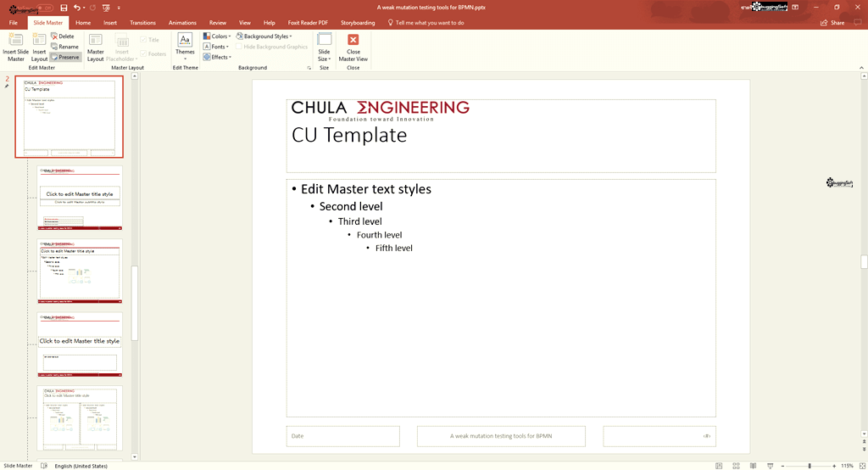Click the spell check icon in status bar

pos(44,466)
